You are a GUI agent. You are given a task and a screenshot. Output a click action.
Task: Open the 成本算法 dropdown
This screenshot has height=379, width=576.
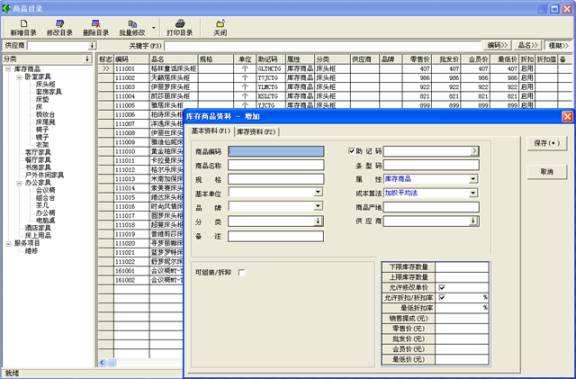pyautogui.click(x=473, y=193)
